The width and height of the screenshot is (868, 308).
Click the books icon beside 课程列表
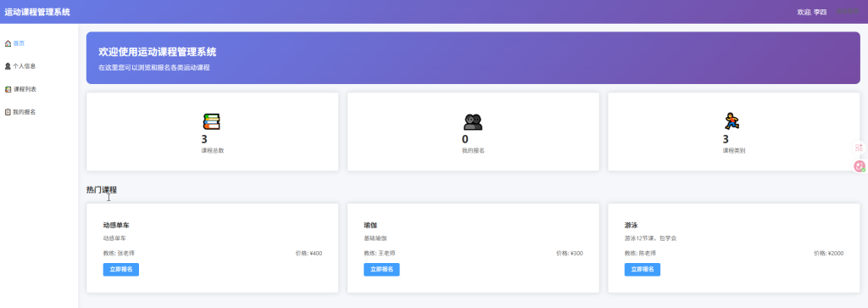8,89
